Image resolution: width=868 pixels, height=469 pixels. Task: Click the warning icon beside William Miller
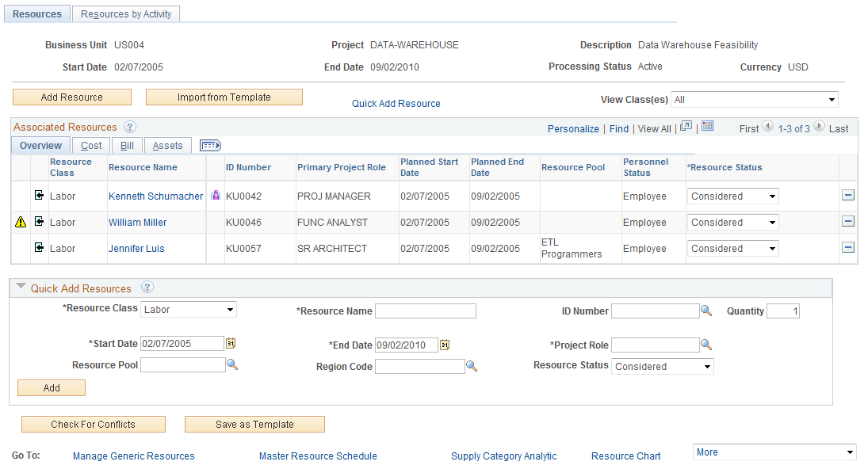point(21,223)
